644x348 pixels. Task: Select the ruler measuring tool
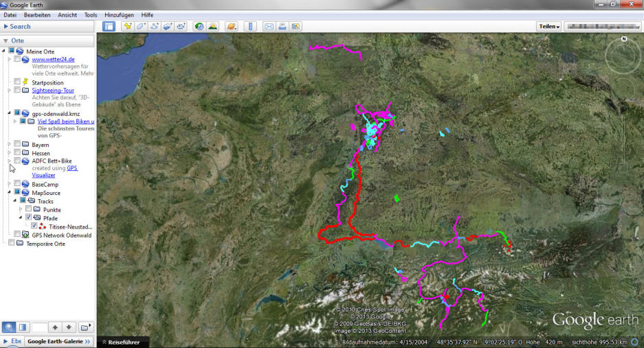[x=250, y=26]
